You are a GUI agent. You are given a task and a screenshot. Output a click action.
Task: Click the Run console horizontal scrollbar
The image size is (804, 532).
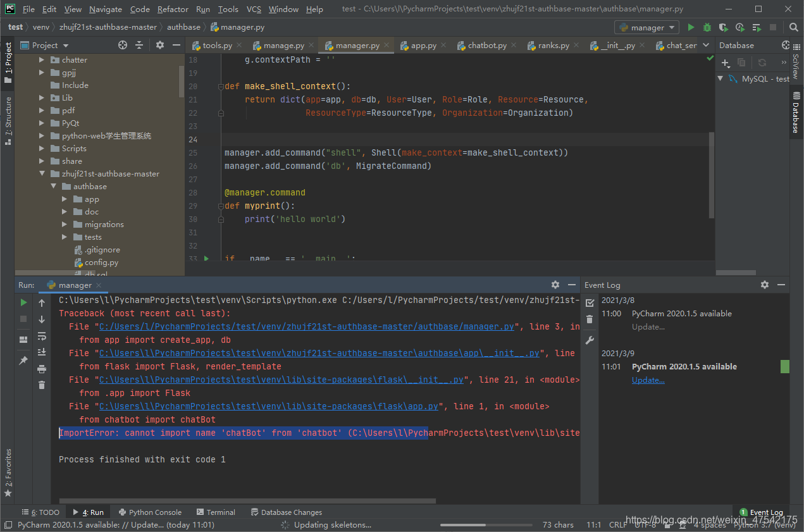click(247, 501)
